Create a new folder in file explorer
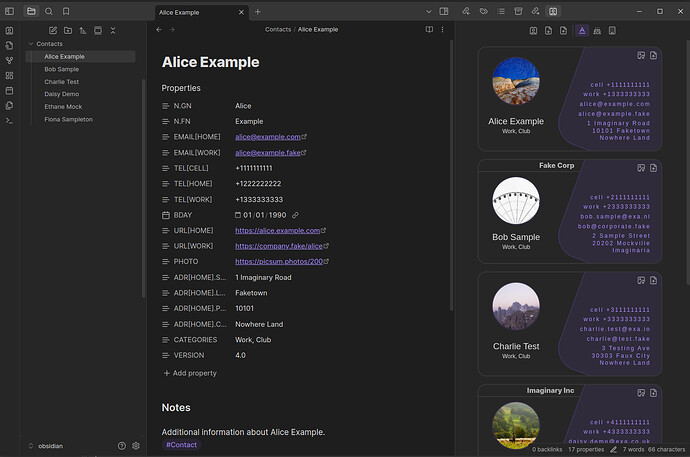690x457 pixels. point(68,30)
